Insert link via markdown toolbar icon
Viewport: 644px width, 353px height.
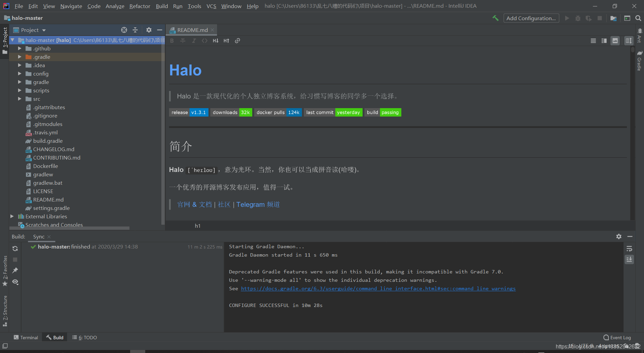click(237, 41)
